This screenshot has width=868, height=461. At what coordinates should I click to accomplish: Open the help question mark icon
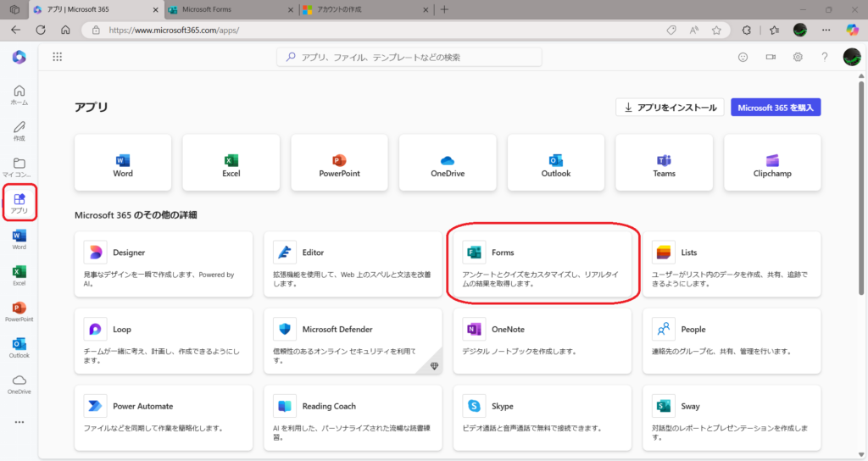(x=825, y=57)
